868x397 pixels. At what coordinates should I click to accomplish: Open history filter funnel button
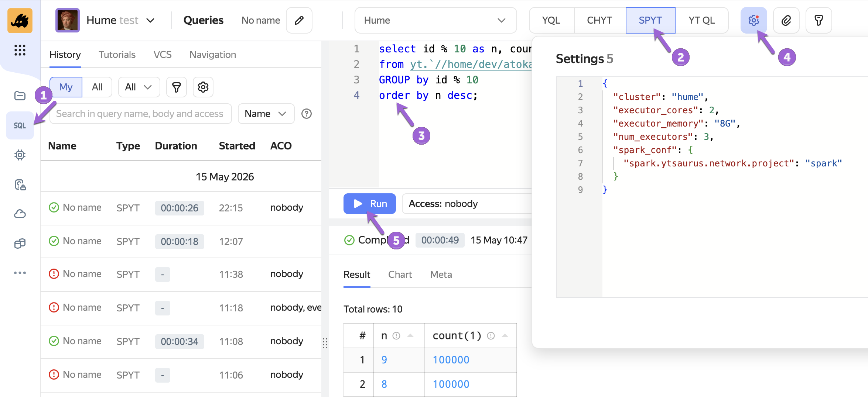tap(177, 87)
